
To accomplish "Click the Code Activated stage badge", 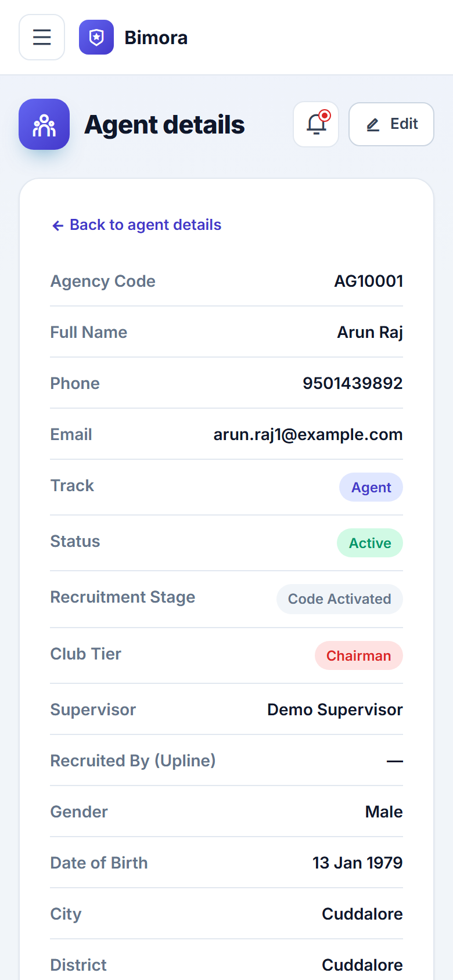I will 340,599.
